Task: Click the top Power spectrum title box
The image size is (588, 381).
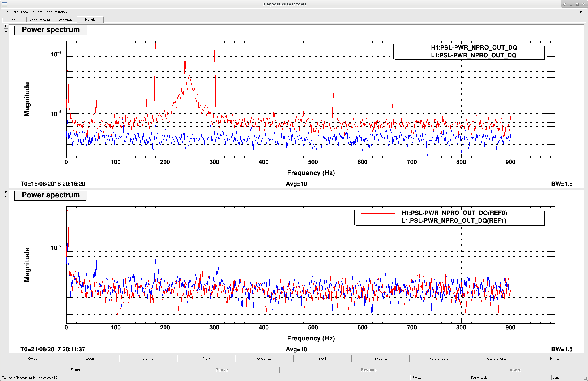Action: click(51, 30)
